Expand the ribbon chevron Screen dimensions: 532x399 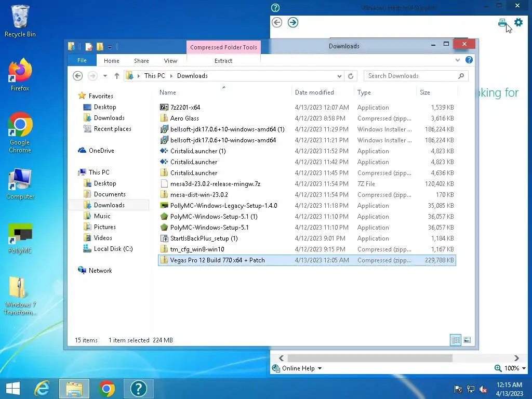click(457, 60)
